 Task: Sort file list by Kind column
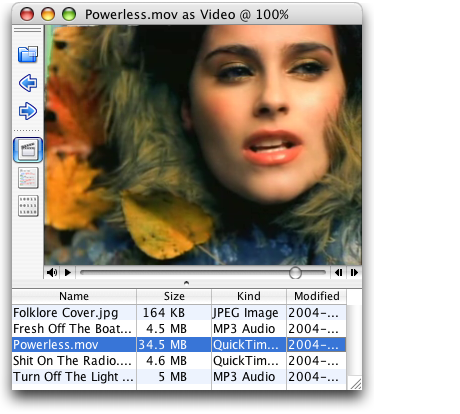249,296
